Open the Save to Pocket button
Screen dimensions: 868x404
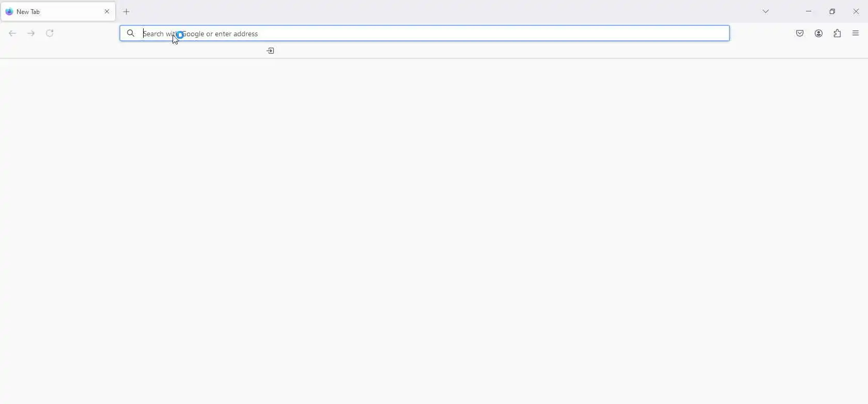point(800,34)
